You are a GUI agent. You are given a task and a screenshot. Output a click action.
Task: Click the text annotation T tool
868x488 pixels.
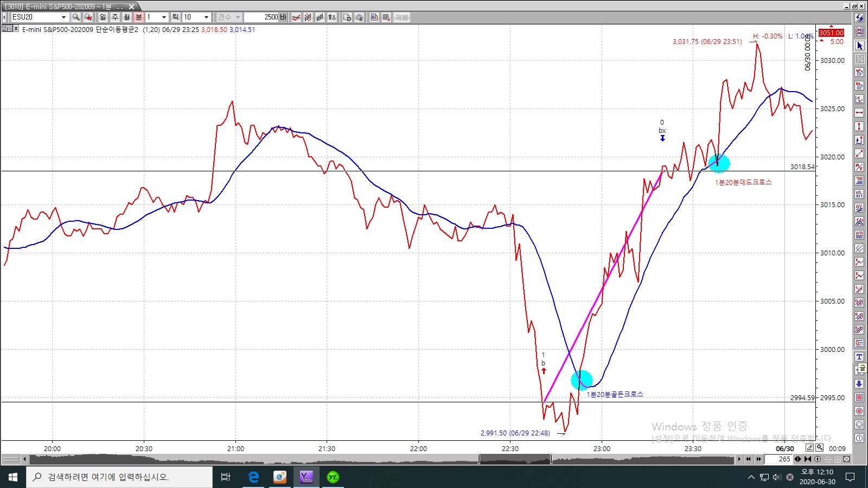(859, 357)
